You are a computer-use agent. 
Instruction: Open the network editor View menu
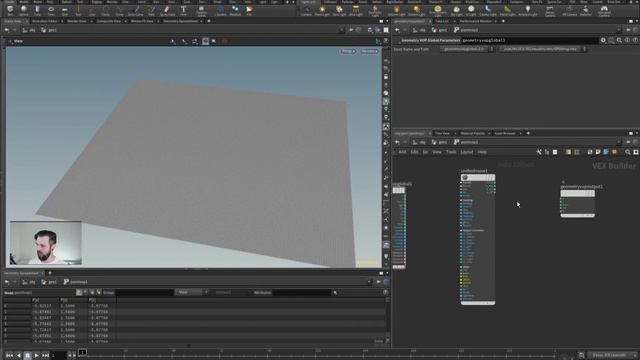point(437,152)
